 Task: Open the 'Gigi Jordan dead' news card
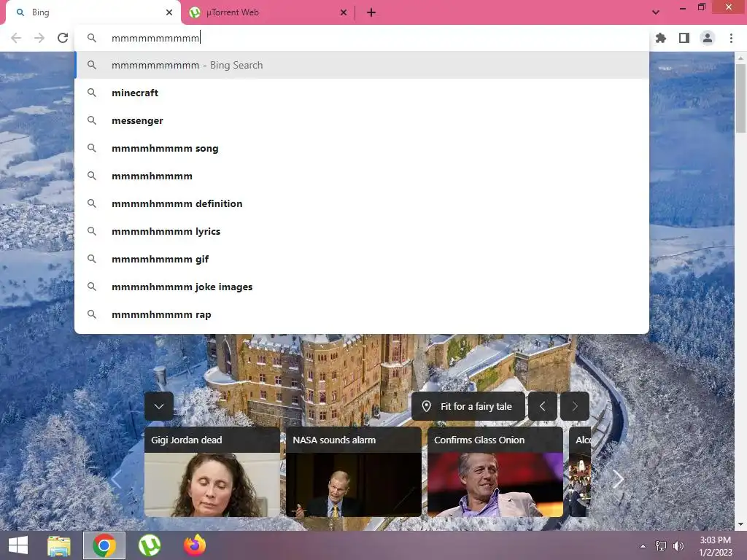click(x=212, y=472)
